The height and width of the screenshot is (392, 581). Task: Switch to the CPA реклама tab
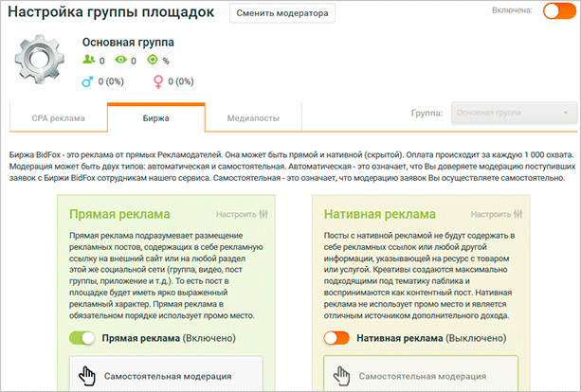[x=59, y=118]
